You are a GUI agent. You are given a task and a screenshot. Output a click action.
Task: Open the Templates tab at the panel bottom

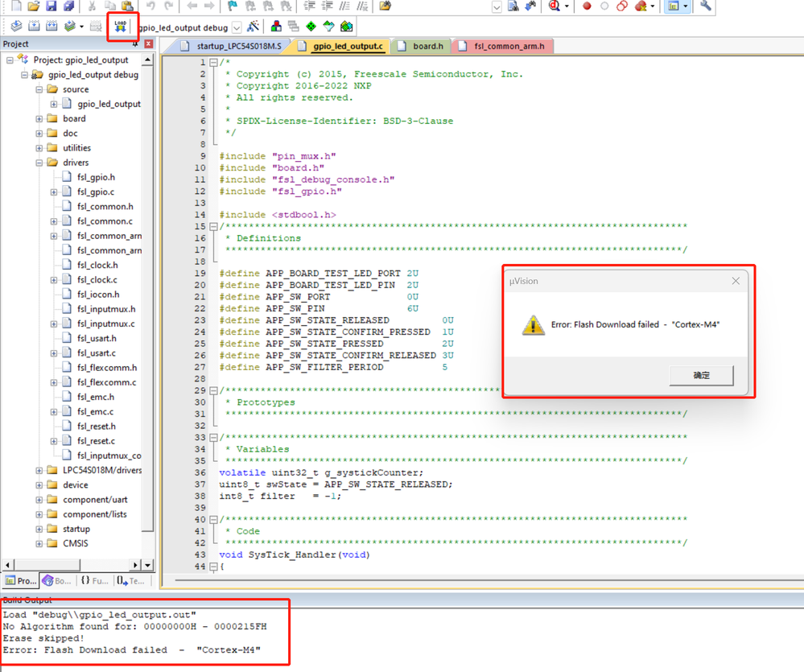click(x=130, y=581)
